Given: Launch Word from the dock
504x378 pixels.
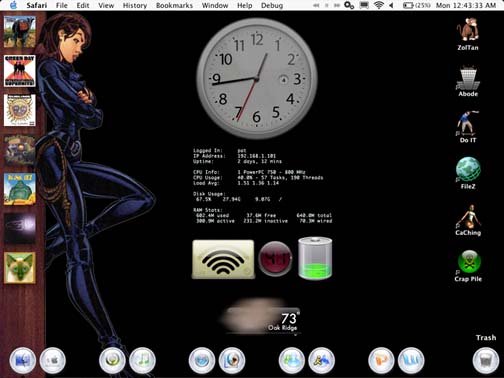Looking at the screenshot, I should [411, 360].
